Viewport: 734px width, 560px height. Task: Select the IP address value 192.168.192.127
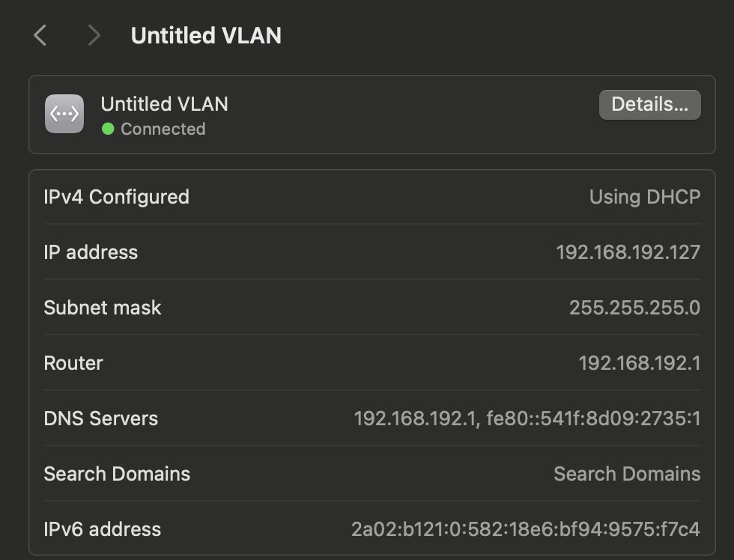628,252
